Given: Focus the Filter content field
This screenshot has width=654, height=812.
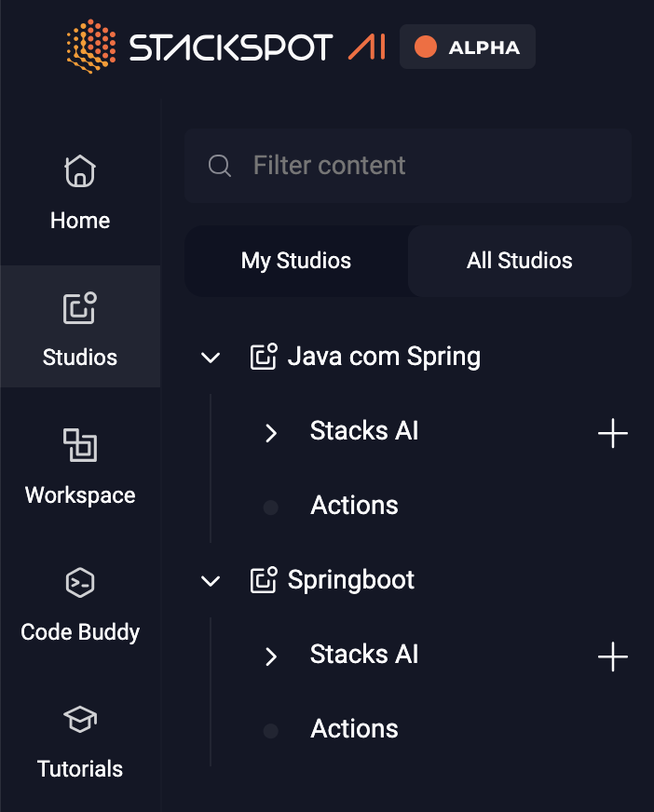Looking at the screenshot, I should coord(408,166).
